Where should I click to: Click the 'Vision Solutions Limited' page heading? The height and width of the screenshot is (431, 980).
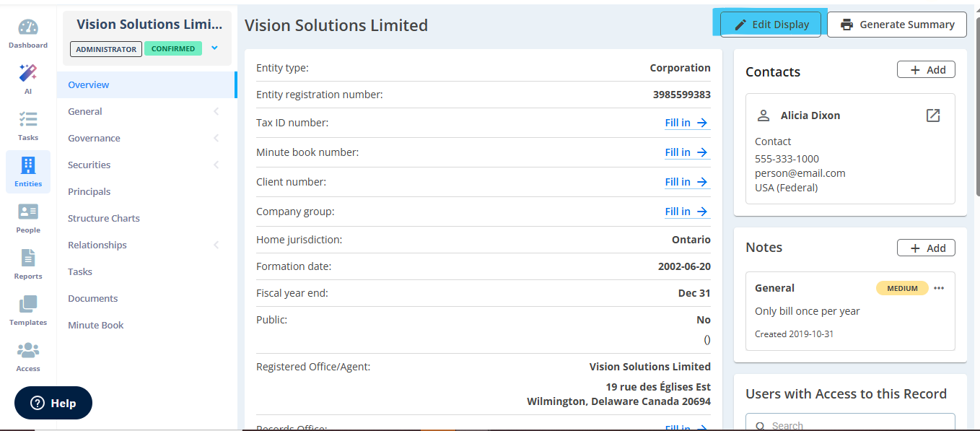click(x=336, y=25)
